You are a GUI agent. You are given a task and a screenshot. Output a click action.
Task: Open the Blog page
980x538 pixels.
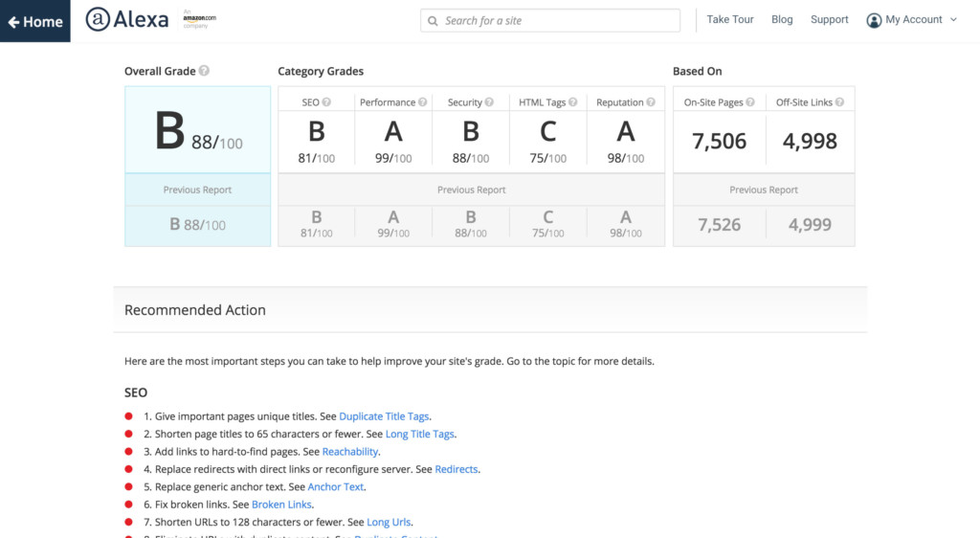click(782, 19)
